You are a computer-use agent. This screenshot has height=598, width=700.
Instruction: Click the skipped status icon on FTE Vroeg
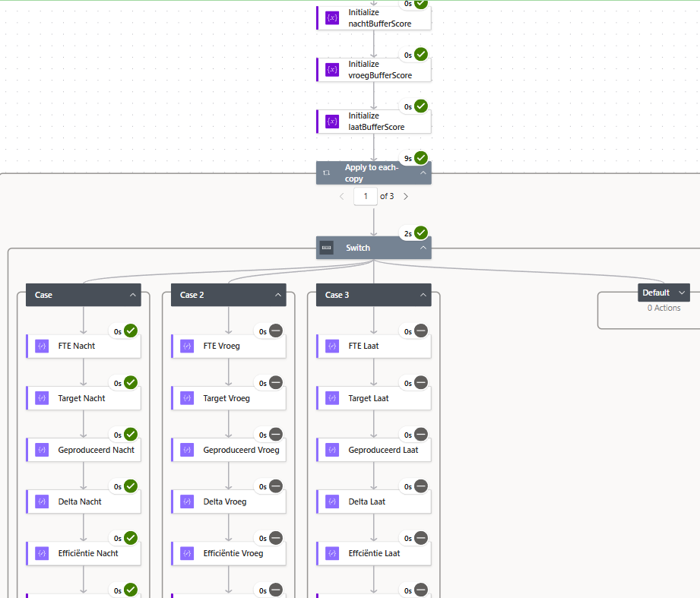(276, 331)
